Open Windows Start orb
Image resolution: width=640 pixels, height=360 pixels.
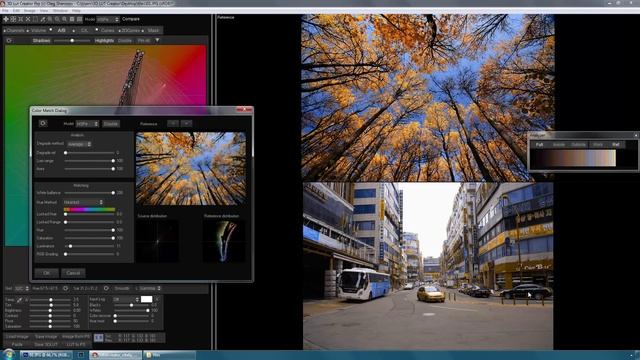[x=9, y=354]
